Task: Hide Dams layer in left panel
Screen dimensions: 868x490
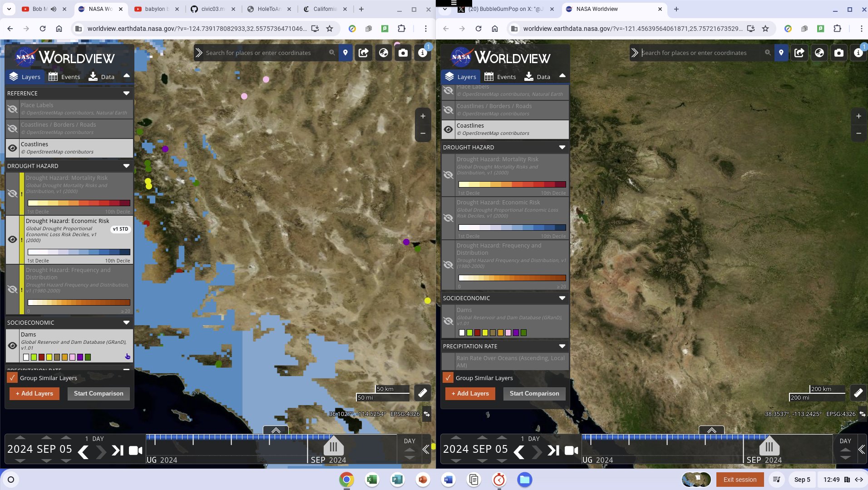Action: tap(13, 346)
